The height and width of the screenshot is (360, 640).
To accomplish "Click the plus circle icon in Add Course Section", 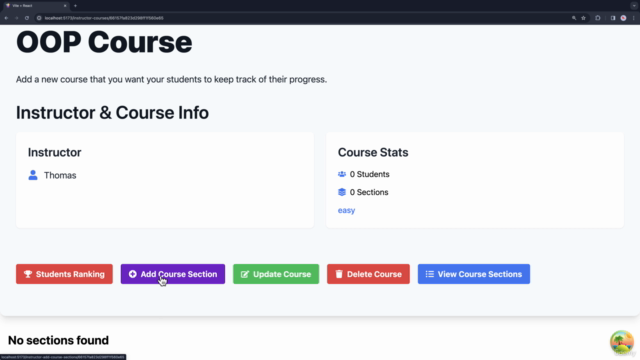I will click(x=133, y=274).
